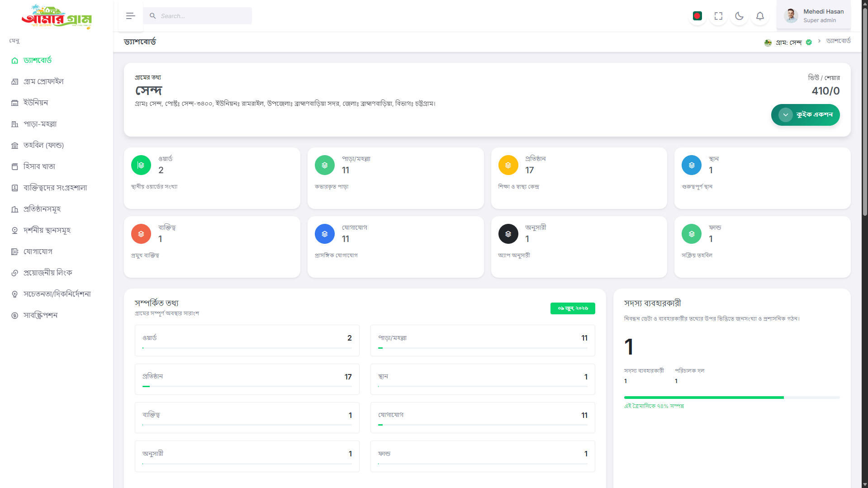
Task: Click the yellow প্রতিষ্ঠান card icon
Action: (508, 165)
